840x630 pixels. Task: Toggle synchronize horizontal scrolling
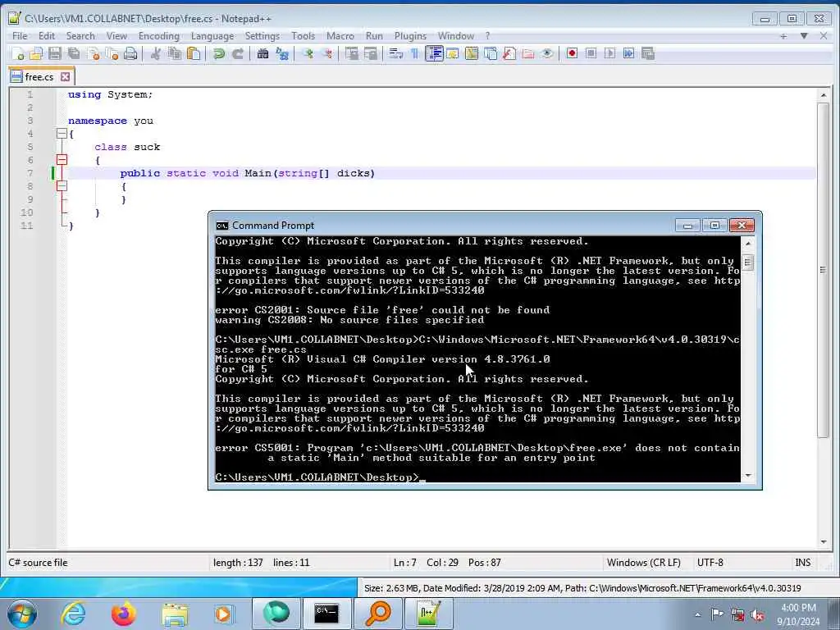(x=371, y=53)
